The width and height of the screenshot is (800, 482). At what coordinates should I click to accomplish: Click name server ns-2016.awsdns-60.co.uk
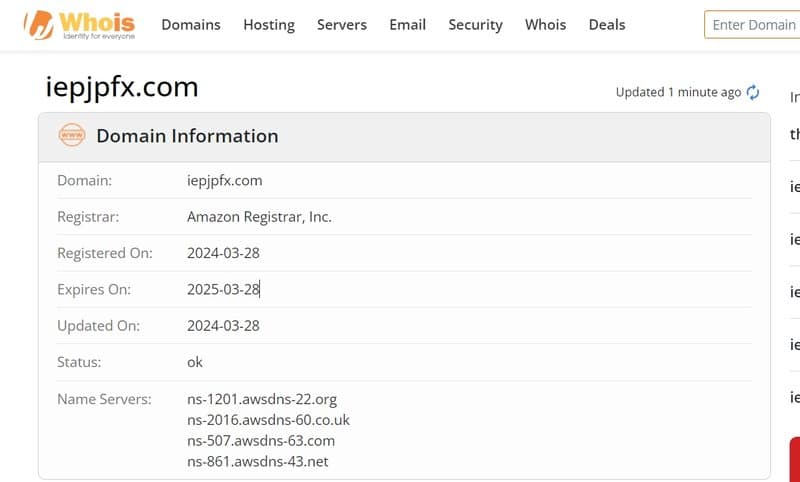coord(268,420)
